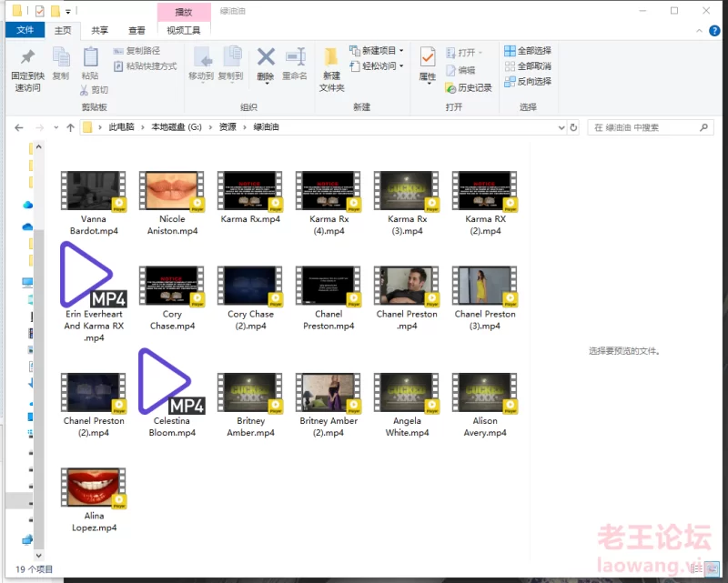Select Erin Everheart And Karma RX.mp4
This screenshot has height=583, width=728.
pyautogui.click(x=94, y=293)
